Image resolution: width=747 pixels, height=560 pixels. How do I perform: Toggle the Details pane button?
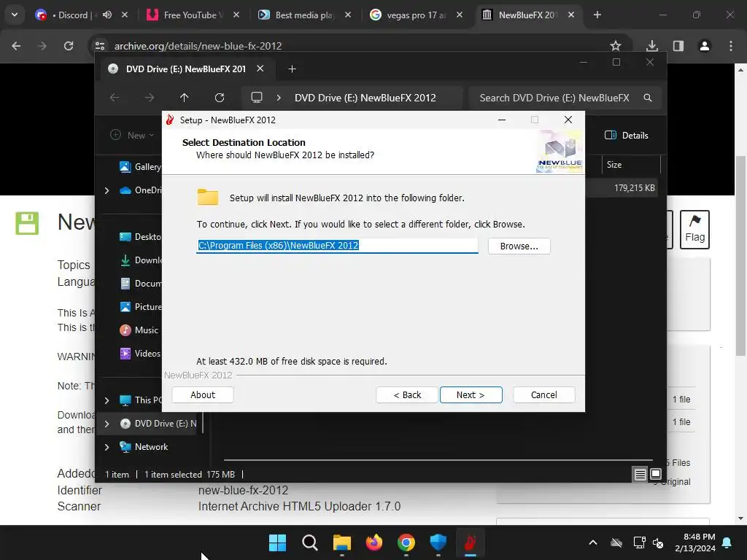tap(626, 135)
